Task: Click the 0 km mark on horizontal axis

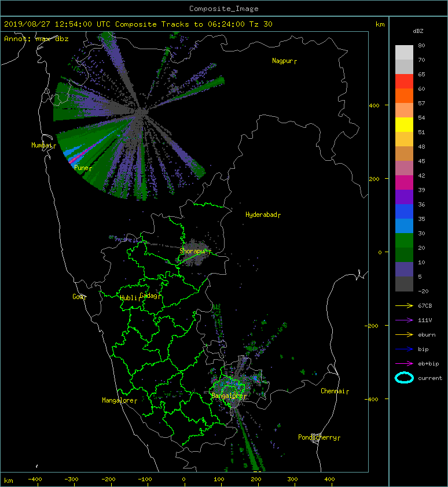Action: tap(183, 479)
